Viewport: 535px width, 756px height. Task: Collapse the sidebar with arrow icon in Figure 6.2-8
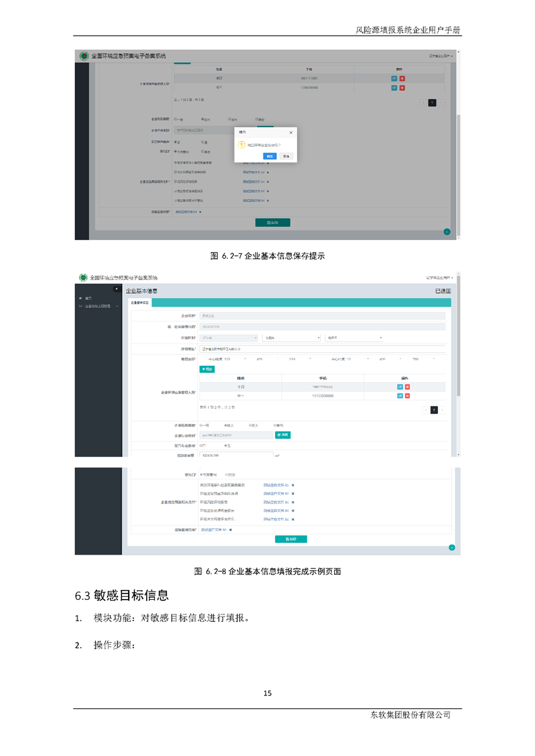(116, 289)
